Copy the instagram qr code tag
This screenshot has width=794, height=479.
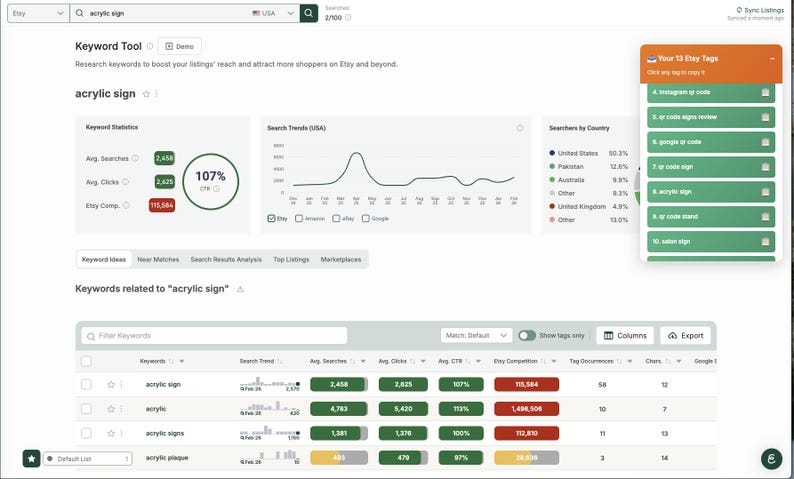[x=766, y=92]
